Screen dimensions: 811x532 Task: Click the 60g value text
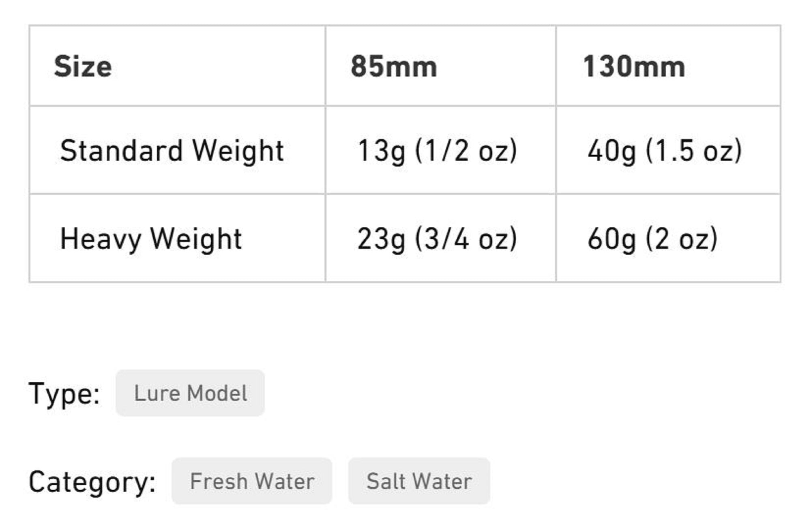[611, 239]
